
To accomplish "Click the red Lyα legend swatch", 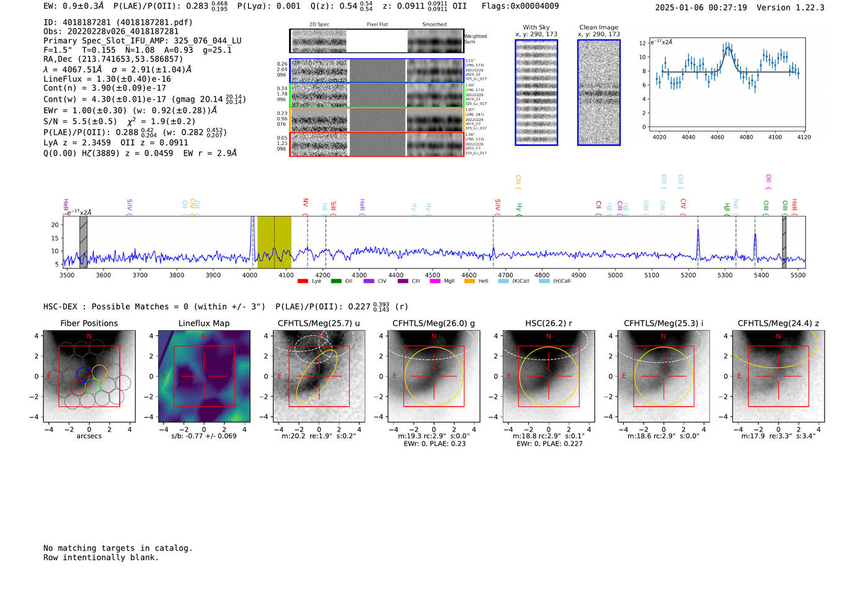I will click(x=303, y=281).
